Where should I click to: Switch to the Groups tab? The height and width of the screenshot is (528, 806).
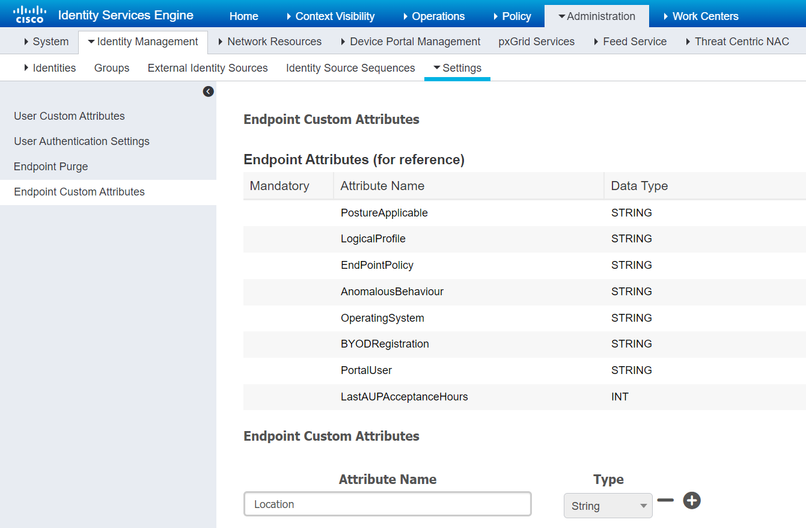tap(112, 68)
